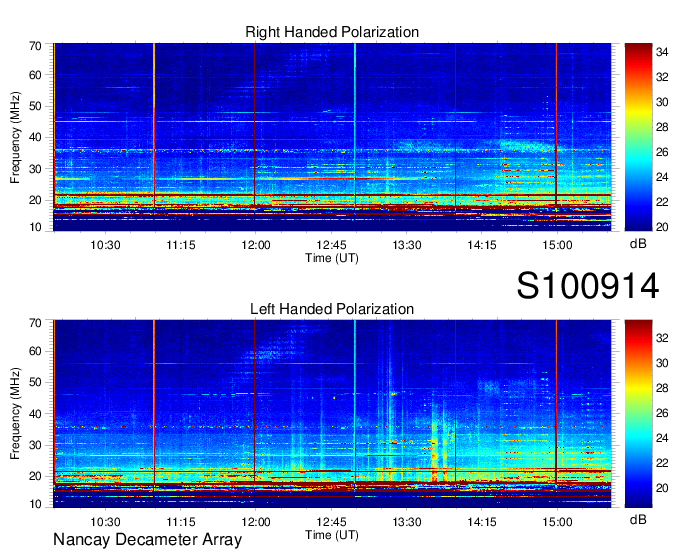Click the 13:30 tick label under bottom plot
This screenshot has height=552, width=680.
pos(407,522)
